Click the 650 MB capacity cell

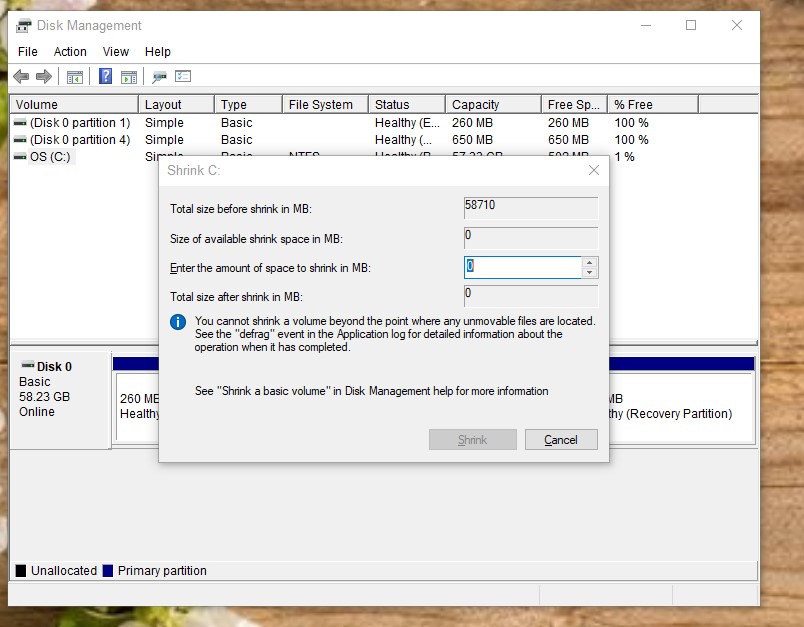pos(472,139)
